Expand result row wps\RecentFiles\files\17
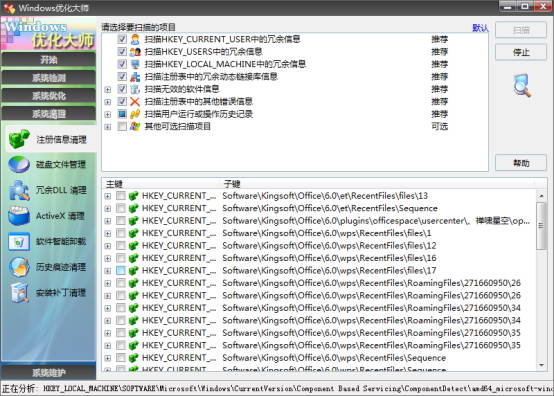554x396 pixels. coord(108,271)
